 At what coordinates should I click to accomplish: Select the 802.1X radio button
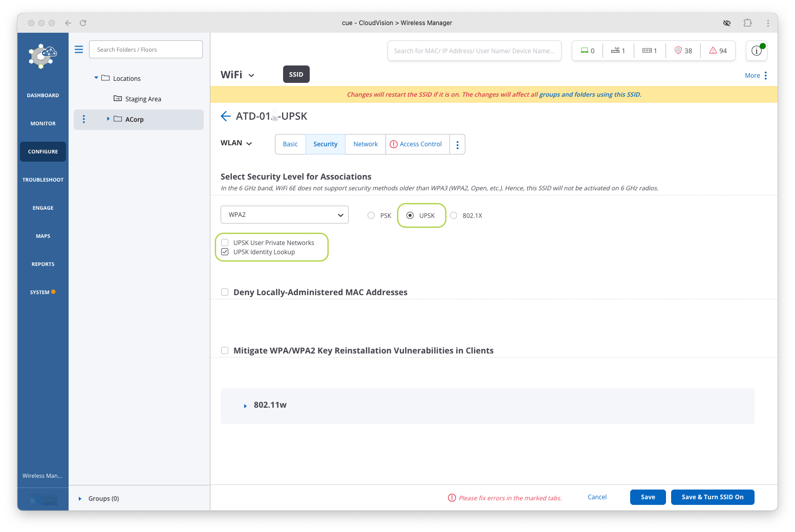coord(454,215)
